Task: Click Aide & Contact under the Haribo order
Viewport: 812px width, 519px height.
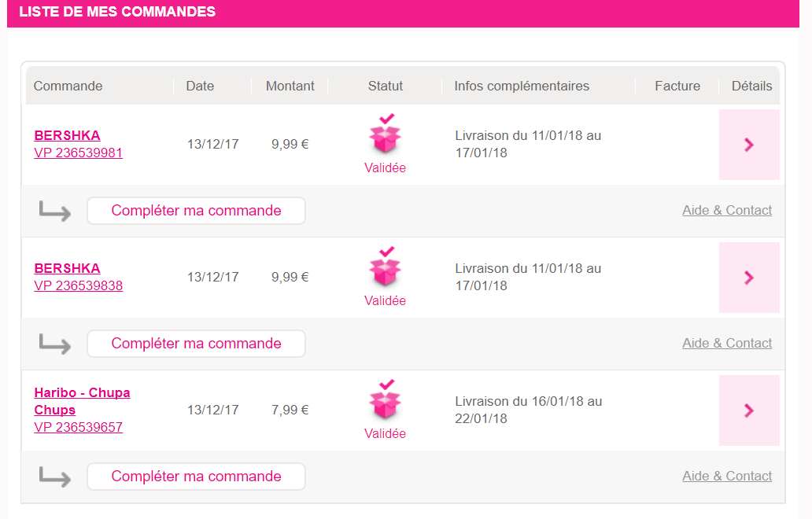Action: click(727, 476)
